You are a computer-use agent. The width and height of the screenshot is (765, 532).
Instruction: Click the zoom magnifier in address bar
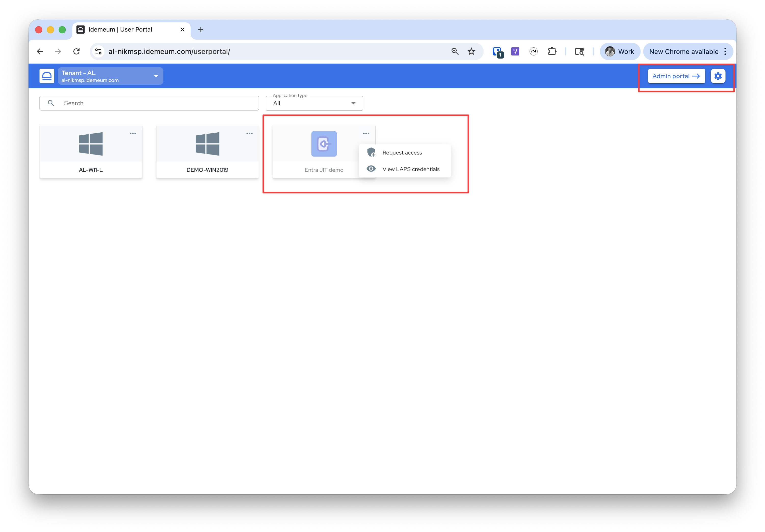[455, 52]
